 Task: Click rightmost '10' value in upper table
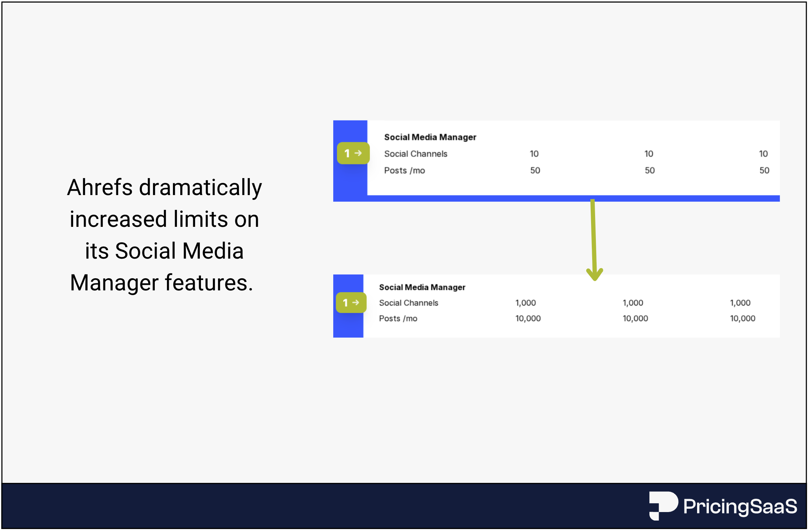763,154
